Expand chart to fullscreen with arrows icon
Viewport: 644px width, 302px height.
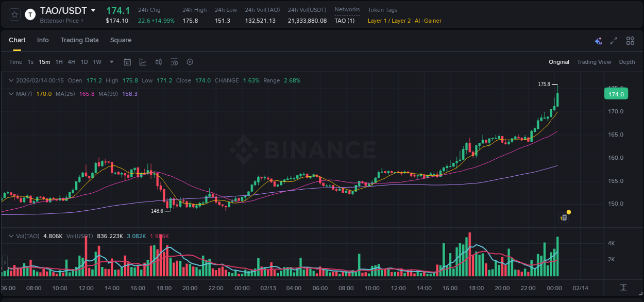(x=613, y=40)
